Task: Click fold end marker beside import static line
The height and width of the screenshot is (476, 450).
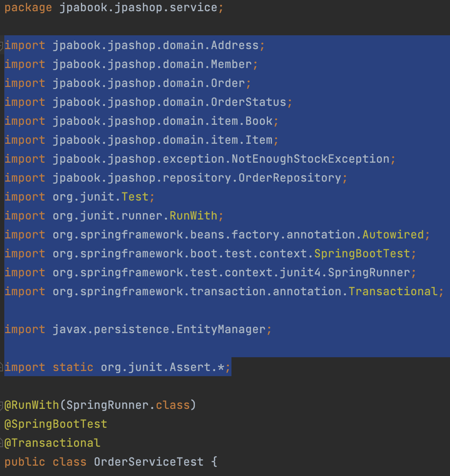Action: click(2, 367)
